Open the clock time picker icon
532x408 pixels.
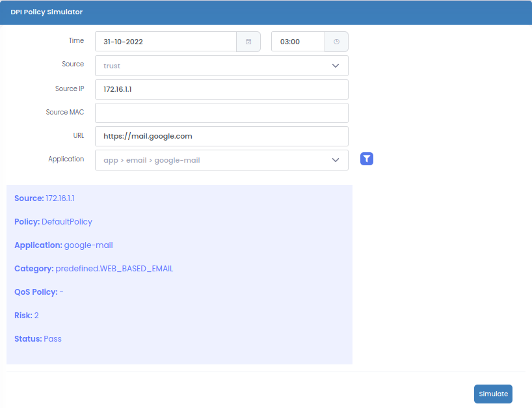pyautogui.click(x=336, y=42)
